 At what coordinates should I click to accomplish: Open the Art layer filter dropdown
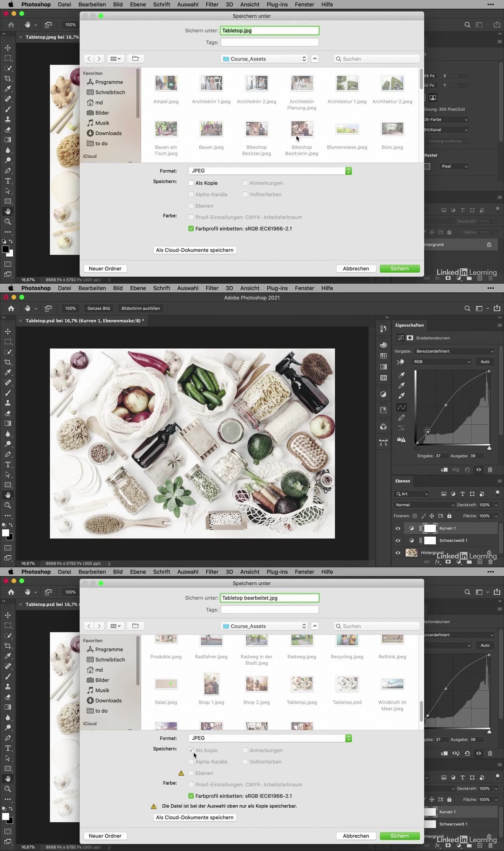411,494
